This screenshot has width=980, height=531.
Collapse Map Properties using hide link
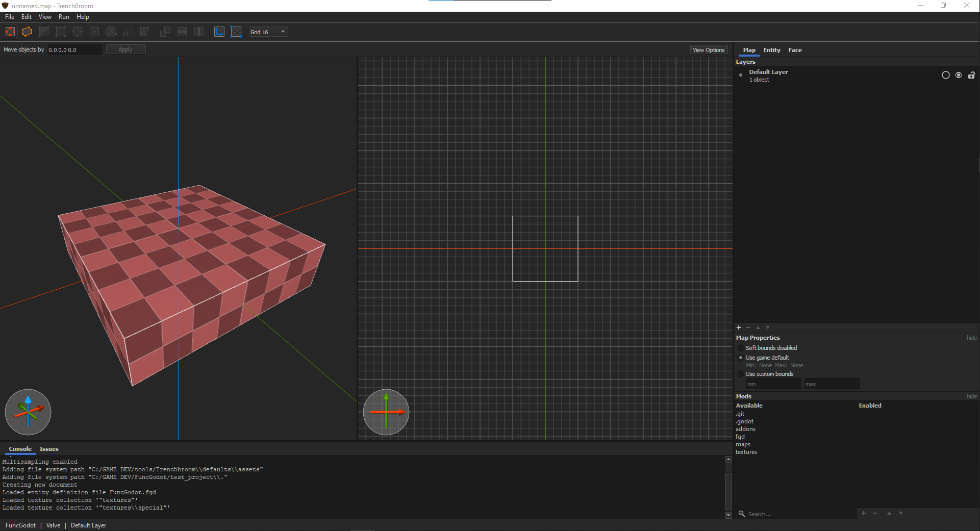tap(971, 338)
